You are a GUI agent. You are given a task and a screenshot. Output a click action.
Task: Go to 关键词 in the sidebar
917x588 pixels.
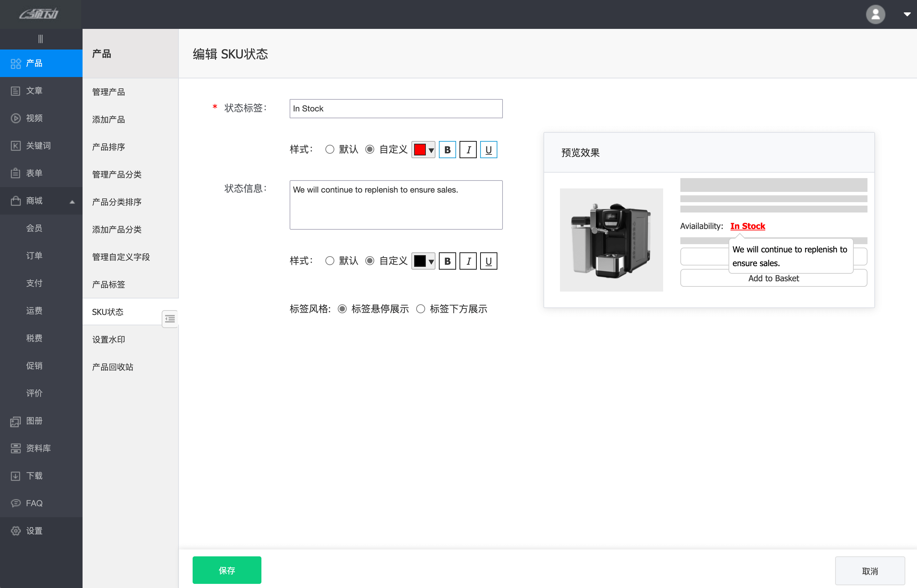(x=38, y=145)
